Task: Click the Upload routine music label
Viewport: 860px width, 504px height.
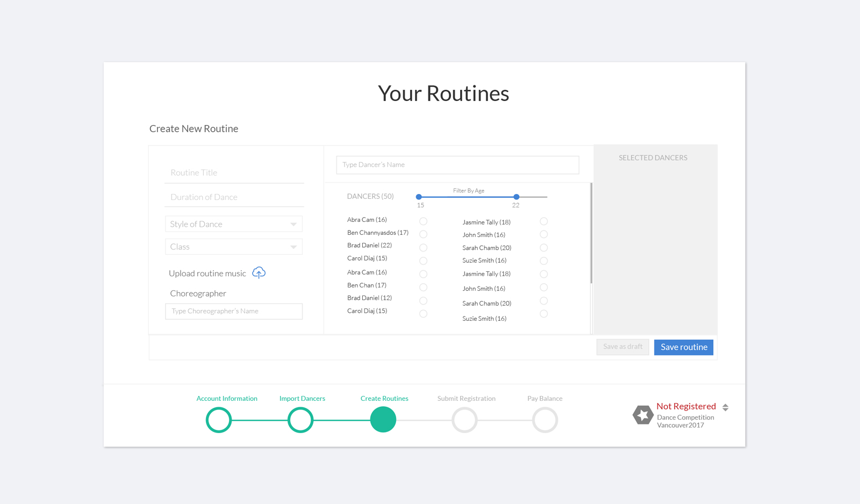Action: point(207,273)
